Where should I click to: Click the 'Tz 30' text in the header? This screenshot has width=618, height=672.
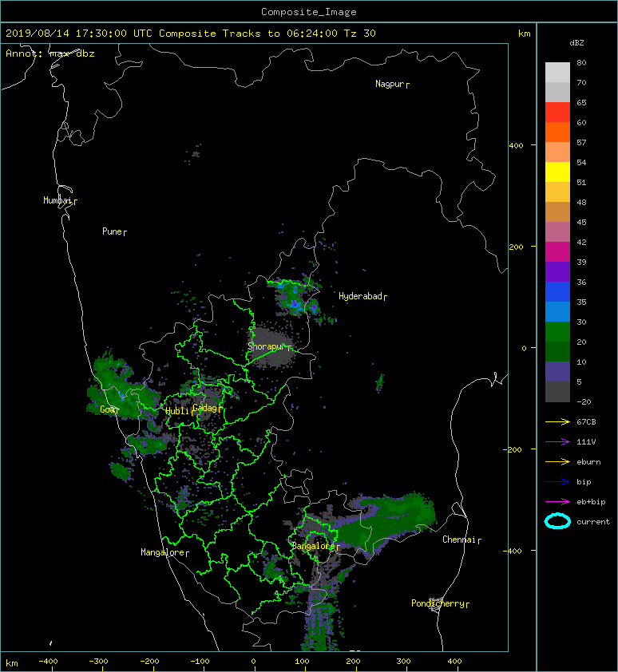359,34
